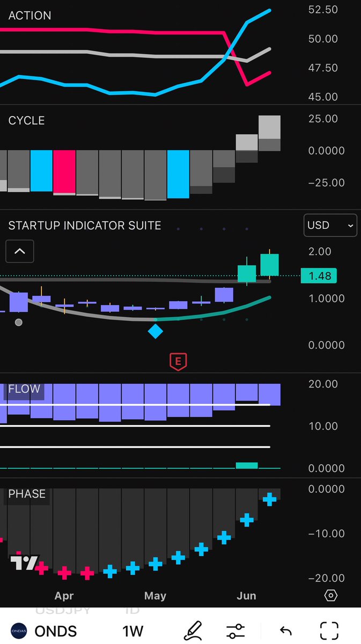The image size is (361, 644).
Task: Collapse the indicator legend chevron
Action: click(x=20, y=251)
